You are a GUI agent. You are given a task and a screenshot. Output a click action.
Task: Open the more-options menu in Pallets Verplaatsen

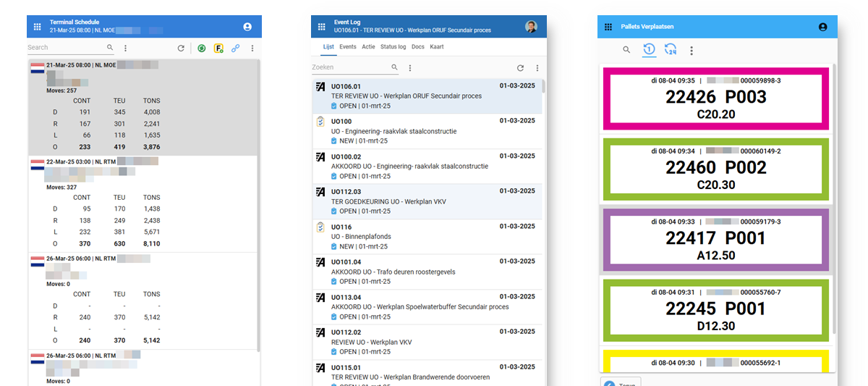(x=692, y=51)
